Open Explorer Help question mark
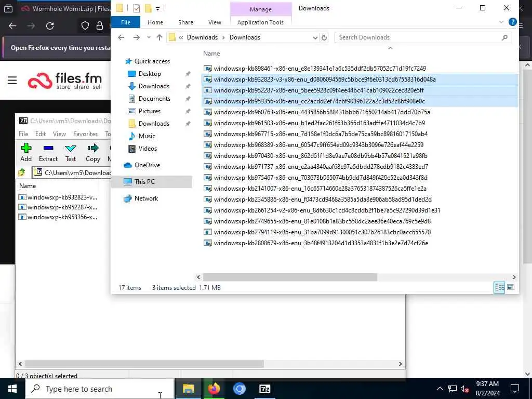Screen dimensions: 532x399 [512, 22]
